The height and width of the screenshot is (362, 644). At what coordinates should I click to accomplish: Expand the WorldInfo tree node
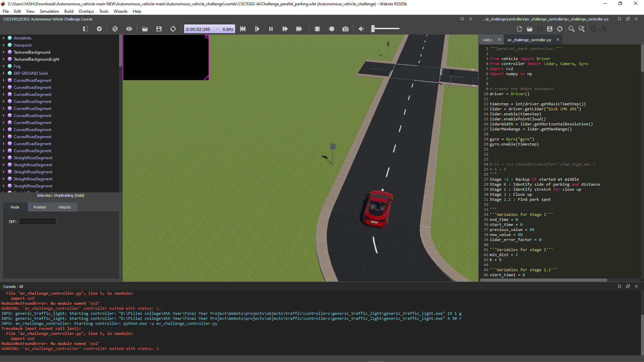tap(4, 38)
